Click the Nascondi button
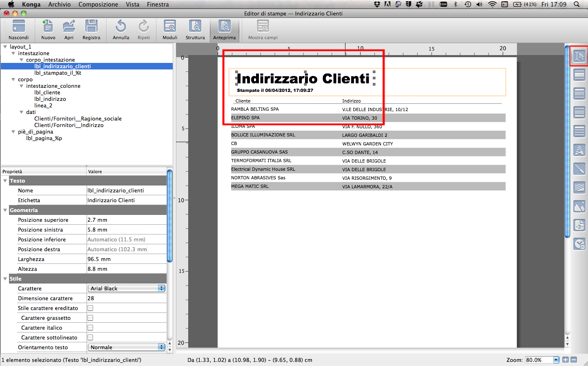Viewport: 588px width, 366px height. click(x=19, y=29)
